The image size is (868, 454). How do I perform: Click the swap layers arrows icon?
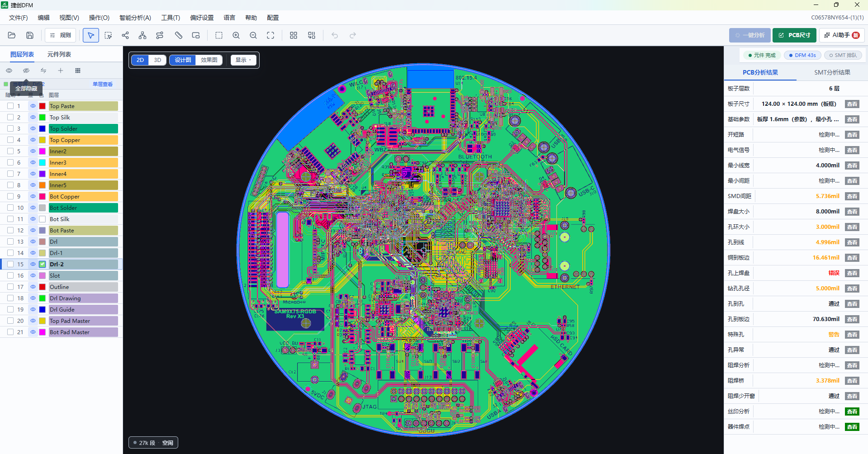[x=43, y=71]
